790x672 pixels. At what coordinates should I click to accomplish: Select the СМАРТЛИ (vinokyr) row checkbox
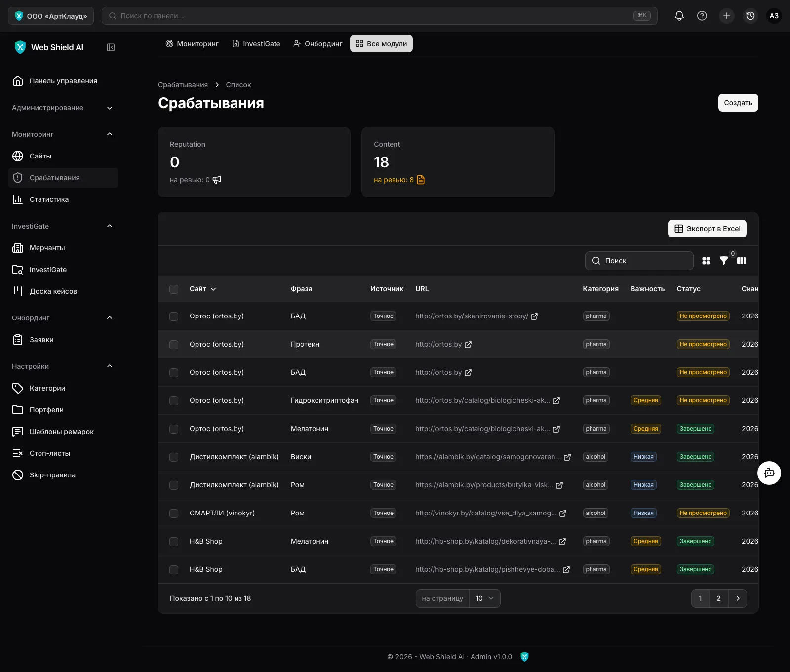pos(174,514)
